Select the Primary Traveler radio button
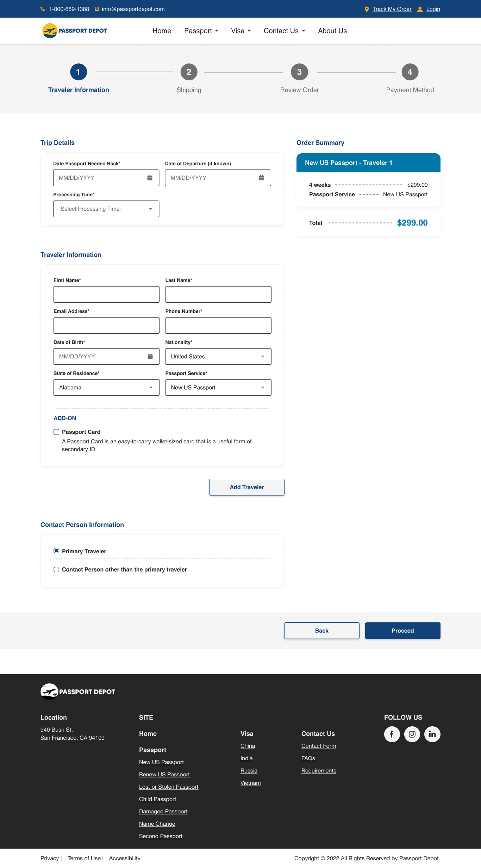This screenshot has width=481, height=868. (56, 550)
